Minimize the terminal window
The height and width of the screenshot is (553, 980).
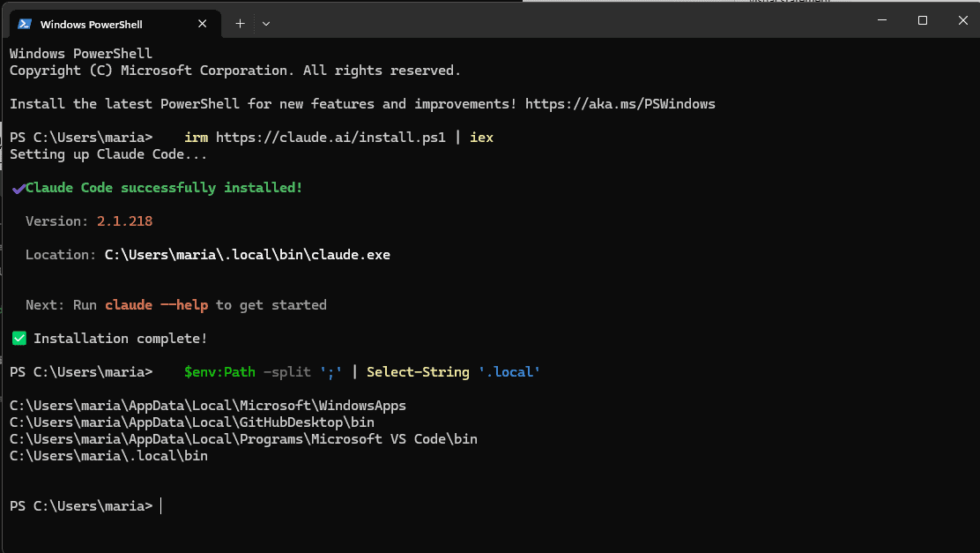pyautogui.click(x=882, y=20)
